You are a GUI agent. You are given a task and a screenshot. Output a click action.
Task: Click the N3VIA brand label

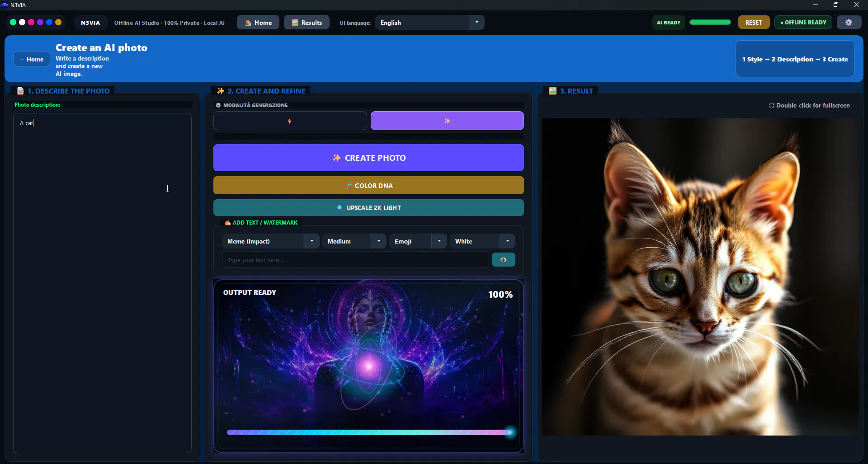(90, 23)
